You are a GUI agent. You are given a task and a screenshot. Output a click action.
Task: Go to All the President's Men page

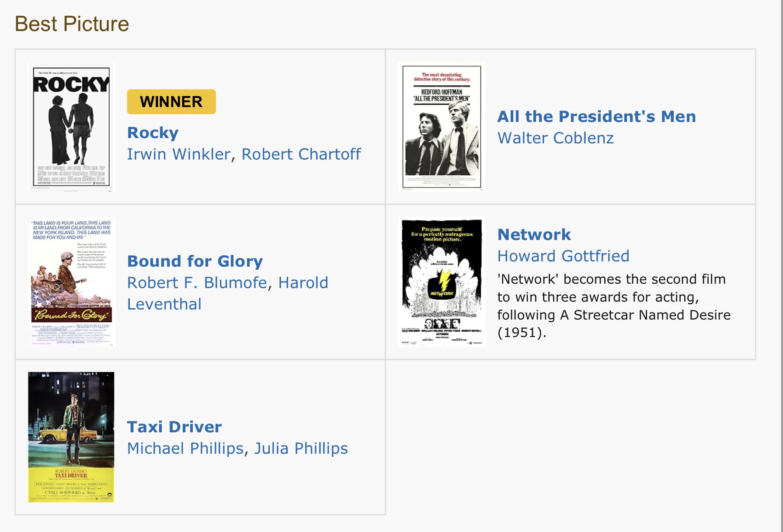point(596,117)
